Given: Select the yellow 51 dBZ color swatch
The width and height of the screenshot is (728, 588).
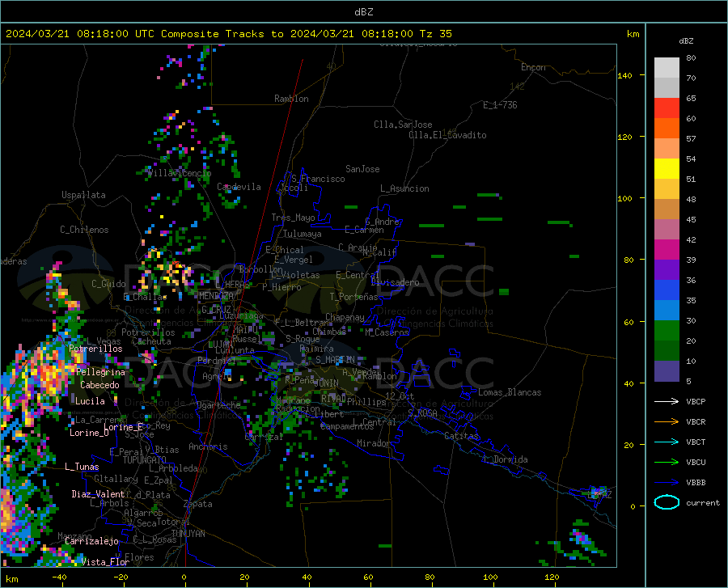Looking at the screenshot, I should pyautogui.click(x=667, y=168).
